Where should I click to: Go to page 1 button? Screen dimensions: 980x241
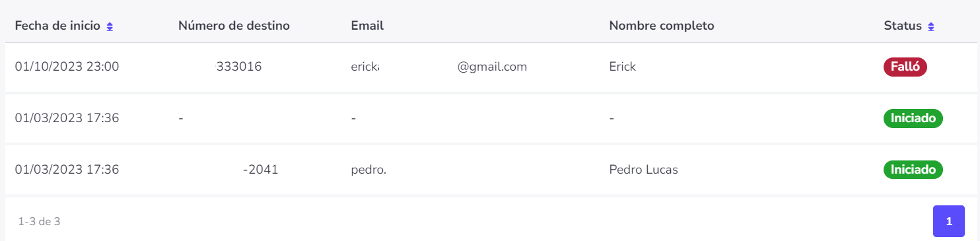pyautogui.click(x=949, y=221)
